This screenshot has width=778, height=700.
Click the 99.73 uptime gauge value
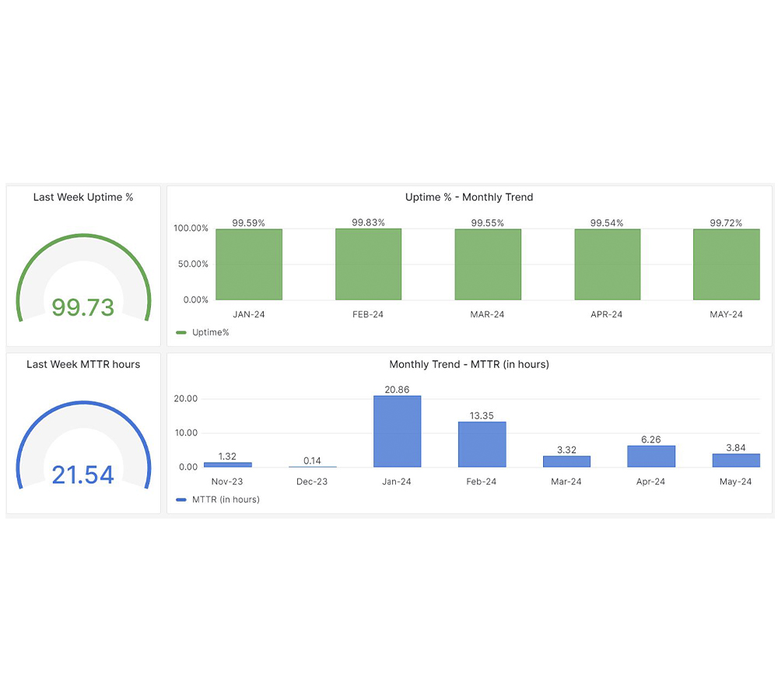83,307
